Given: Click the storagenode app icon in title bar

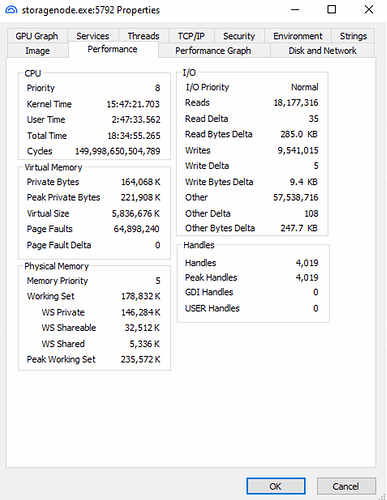Looking at the screenshot, I should pos(11,10).
